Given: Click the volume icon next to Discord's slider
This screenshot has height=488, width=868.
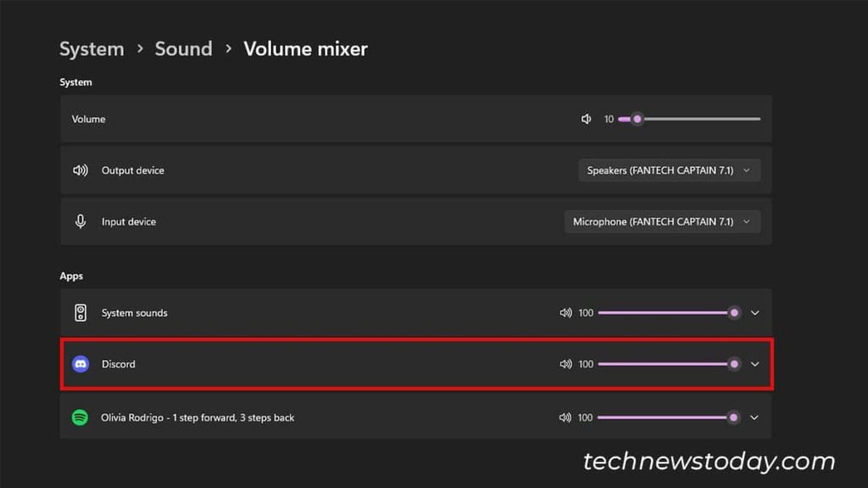Looking at the screenshot, I should (x=566, y=363).
